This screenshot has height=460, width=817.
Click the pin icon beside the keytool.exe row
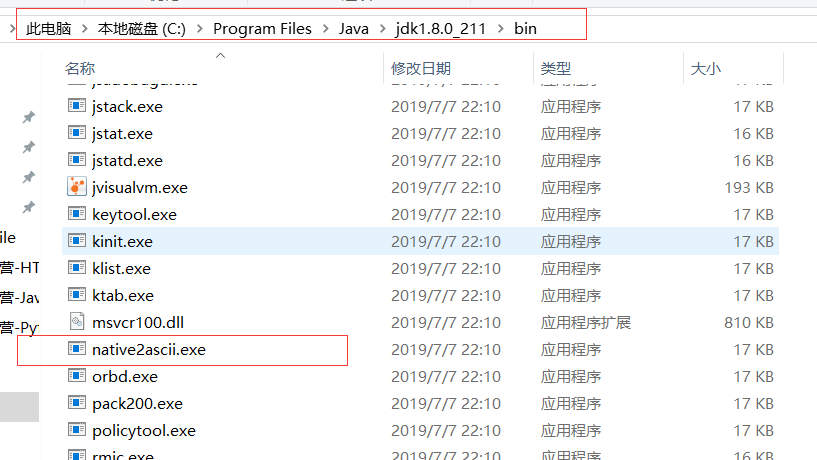[x=29, y=207]
